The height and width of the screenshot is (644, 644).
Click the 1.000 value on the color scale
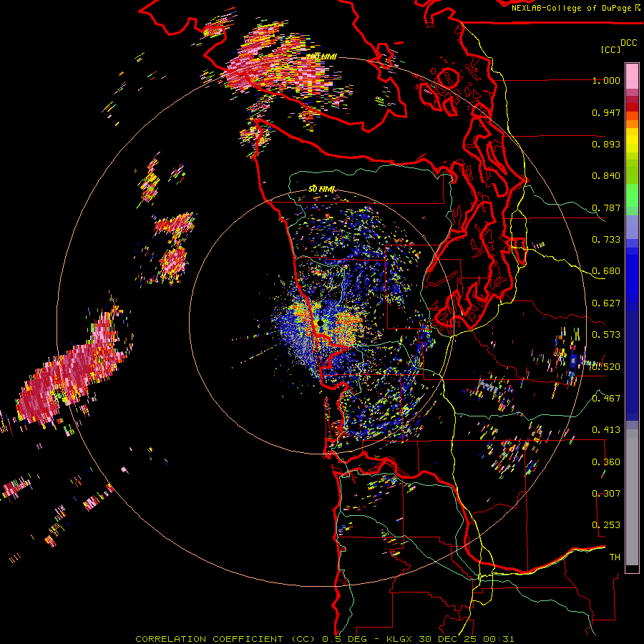(x=606, y=80)
